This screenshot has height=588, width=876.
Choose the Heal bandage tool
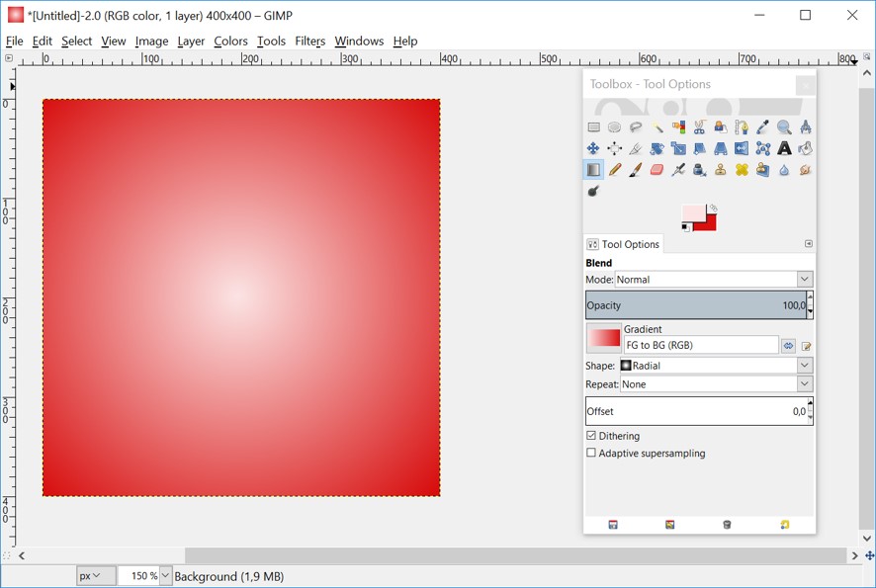pos(742,170)
